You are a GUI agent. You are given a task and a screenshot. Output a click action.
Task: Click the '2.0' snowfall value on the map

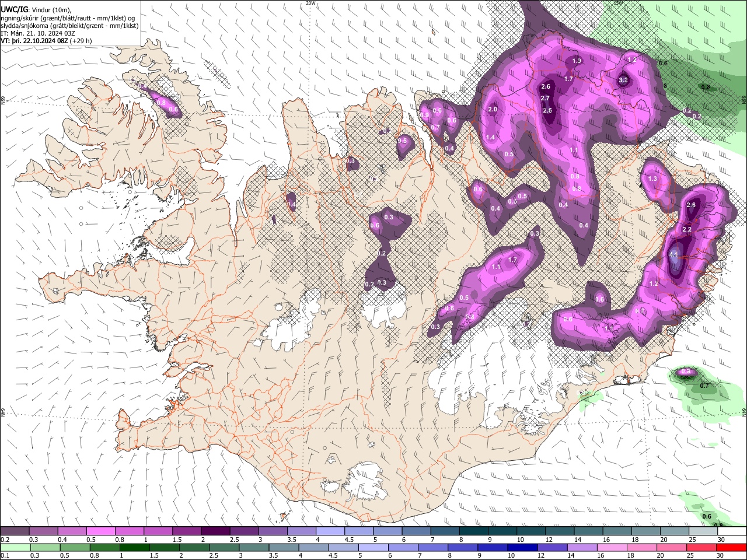pyautogui.click(x=493, y=110)
